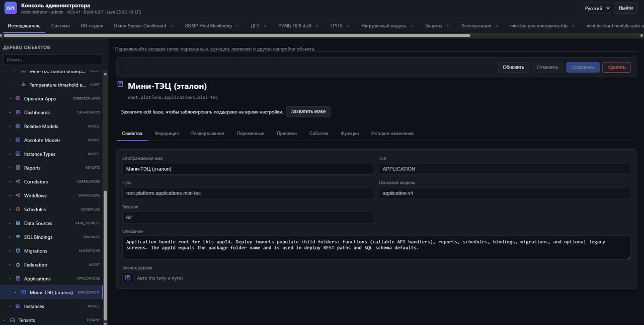
Task: Click the Захватить lease button
Action: click(308, 111)
